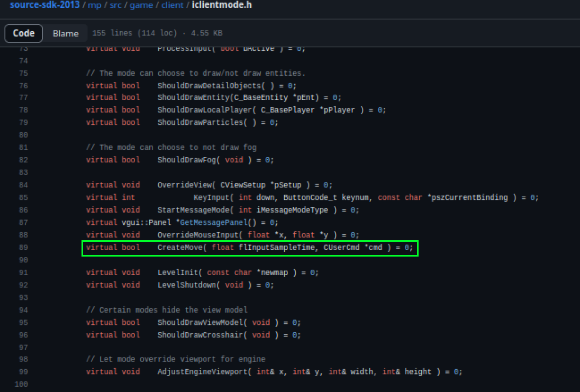The image size is (580, 392).
Task: Click line number 76
Action: coord(23,85)
